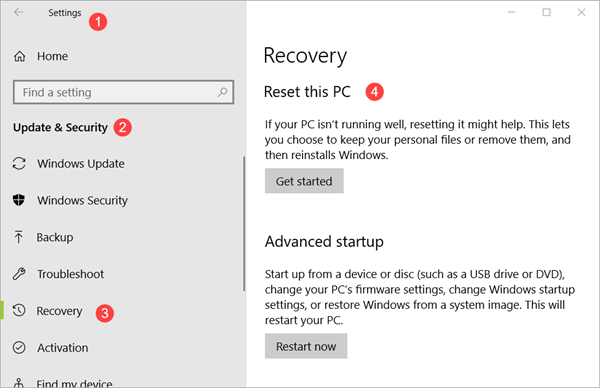The height and width of the screenshot is (389, 600).
Task: Click the Restart now button
Action: point(306,346)
